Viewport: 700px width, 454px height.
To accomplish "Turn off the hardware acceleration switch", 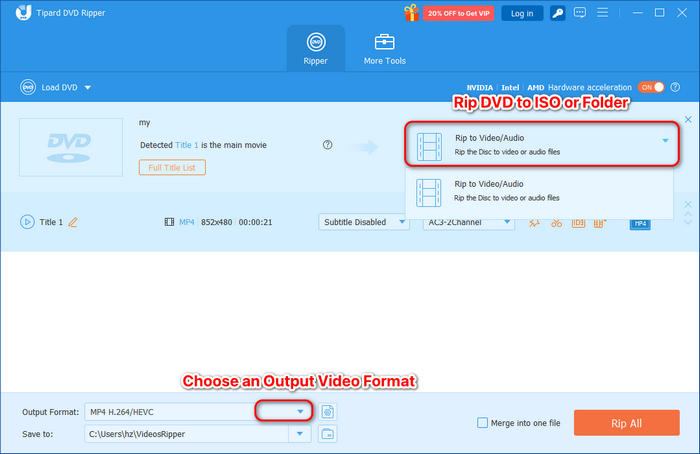I will coord(651,87).
